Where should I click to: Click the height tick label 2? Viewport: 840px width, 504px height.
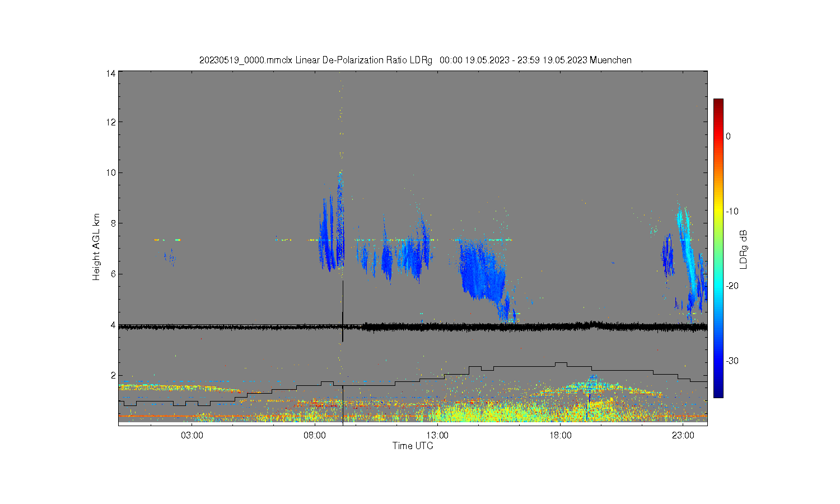(x=113, y=375)
